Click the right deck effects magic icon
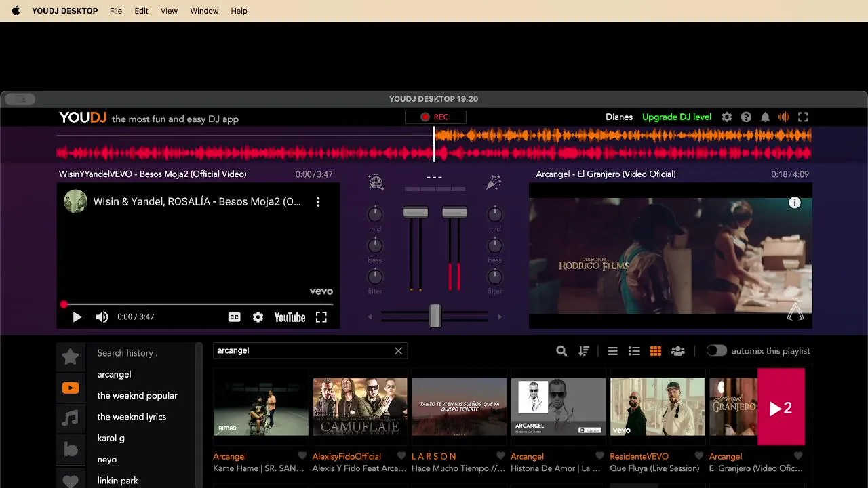This screenshot has width=868, height=488. click(494, 182)
